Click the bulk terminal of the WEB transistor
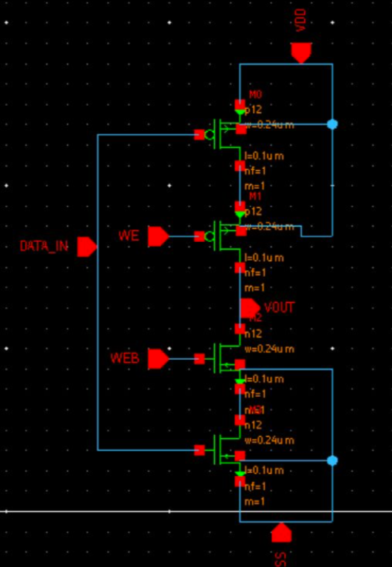 (240, 364)
